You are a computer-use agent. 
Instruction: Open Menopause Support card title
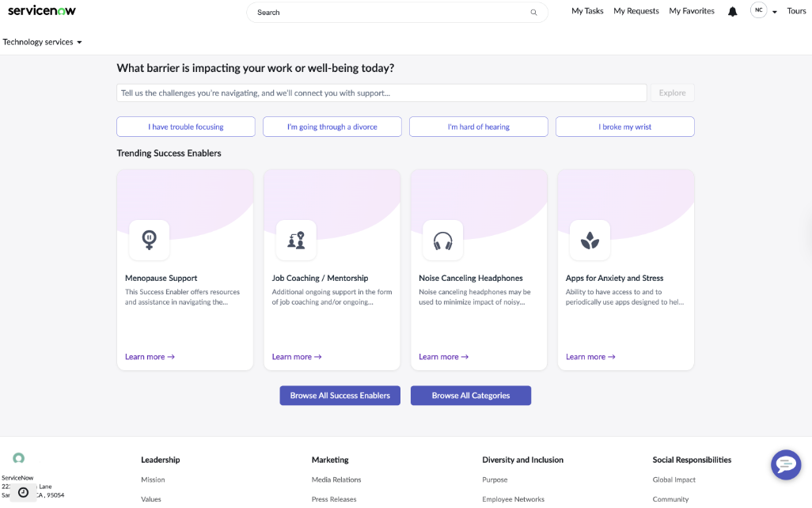click(x=161, y=278)
